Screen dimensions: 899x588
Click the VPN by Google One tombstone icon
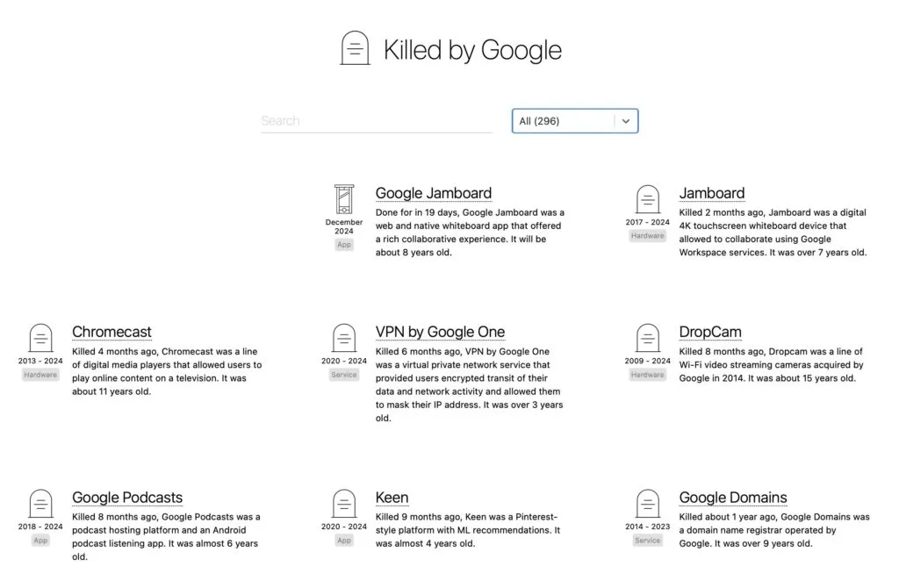tap(343, 339)
